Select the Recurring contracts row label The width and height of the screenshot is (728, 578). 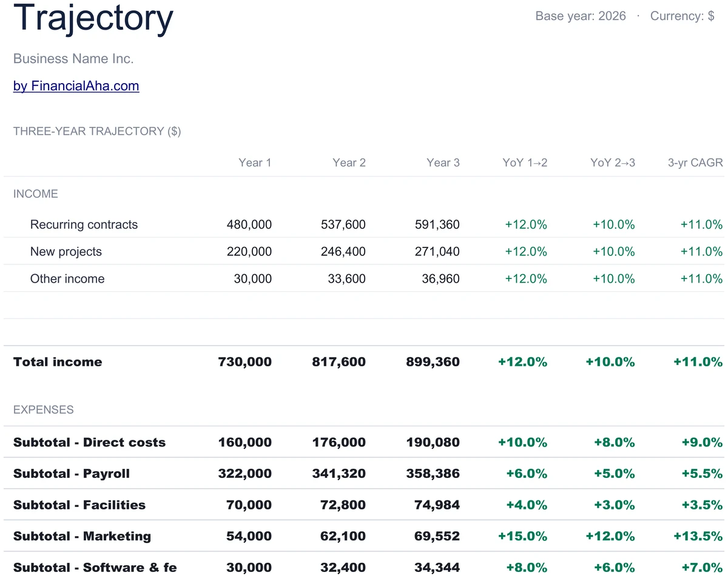point(84,224)
